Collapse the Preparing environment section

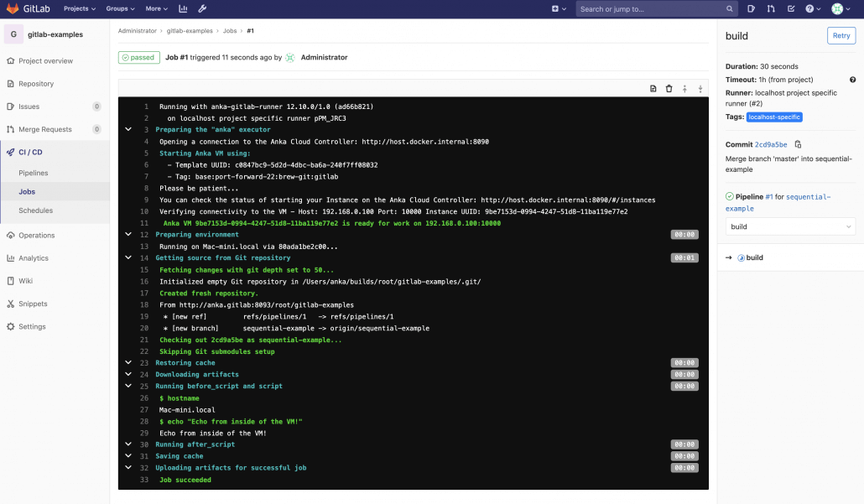pyautogui.click(x=128, y=235)
